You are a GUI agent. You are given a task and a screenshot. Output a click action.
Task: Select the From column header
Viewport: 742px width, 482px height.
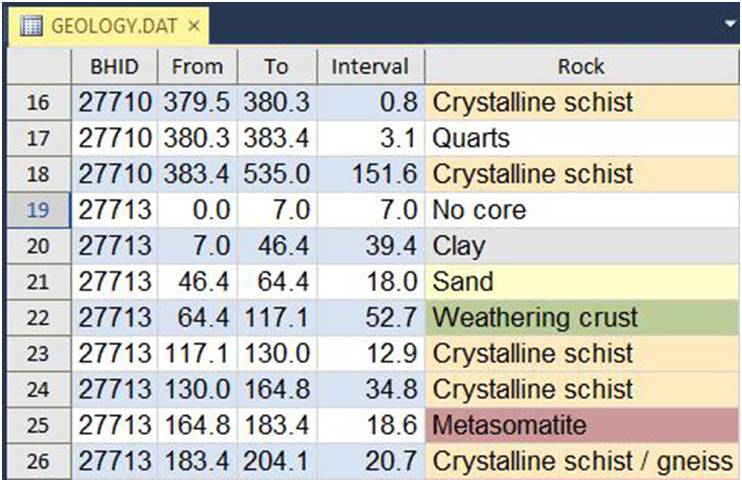(x=197, y=66)
